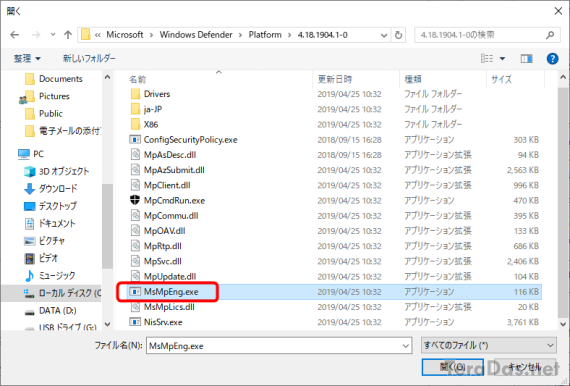
Task: Toggle the preview pane icon
Action: pyautogui.click(x=526, y=58)
